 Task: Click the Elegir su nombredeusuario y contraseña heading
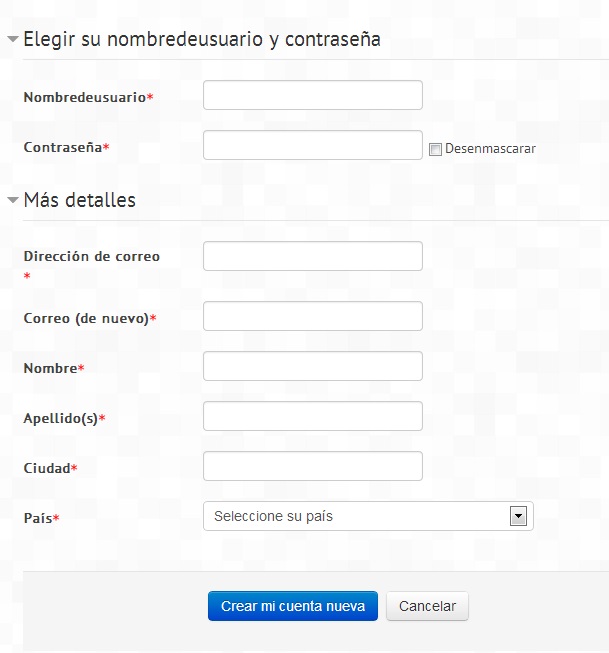[202, 40]
